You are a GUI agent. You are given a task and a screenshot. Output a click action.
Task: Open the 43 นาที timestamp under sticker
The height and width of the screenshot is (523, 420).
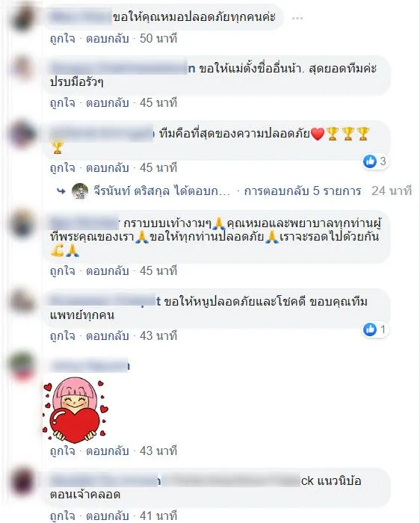pos(158,451)
